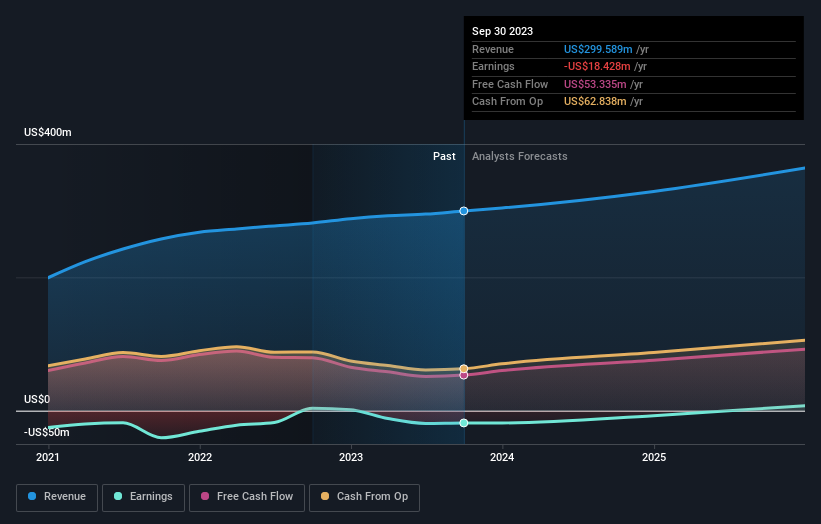Viewport: 821px width, 524px height.
Task: Click the Past label
Action: tap(444, 157)
